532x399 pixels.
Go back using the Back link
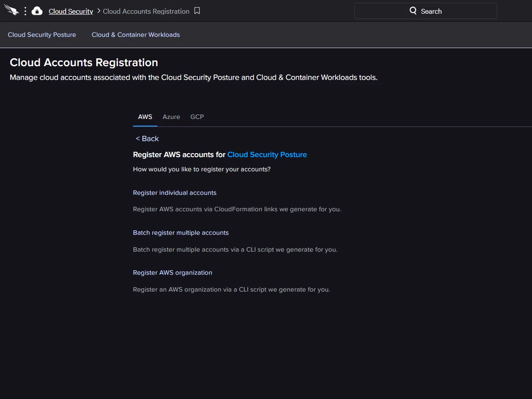pyautogui.click(x=147, y=139)
